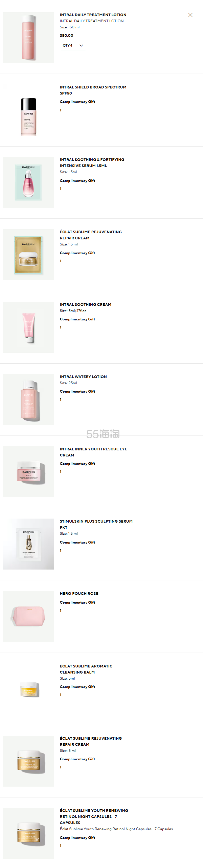Open Intral Daily Treatment Lotion product title
Viewport: 206px width, 868px height.
(93, 15)
